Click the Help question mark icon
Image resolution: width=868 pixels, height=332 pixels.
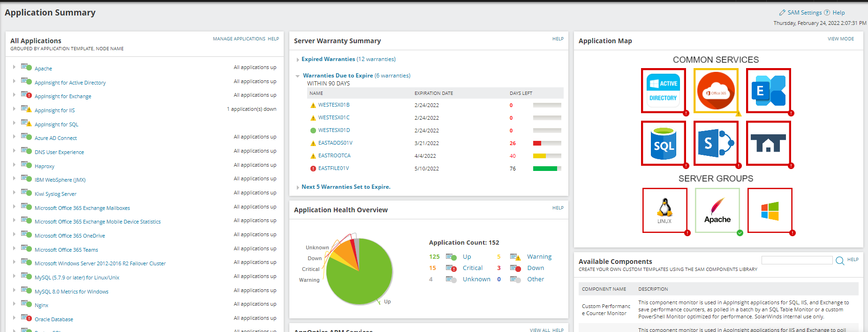point(827,13)
